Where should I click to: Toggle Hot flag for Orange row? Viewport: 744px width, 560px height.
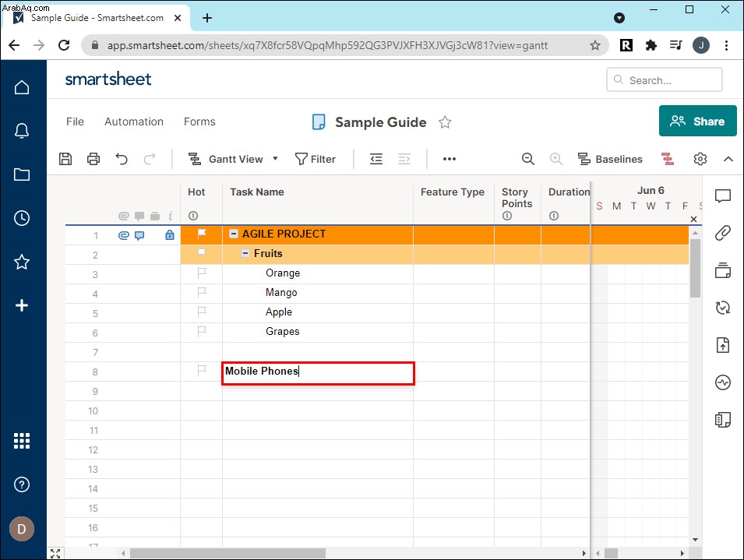click(x=202, y=272)
